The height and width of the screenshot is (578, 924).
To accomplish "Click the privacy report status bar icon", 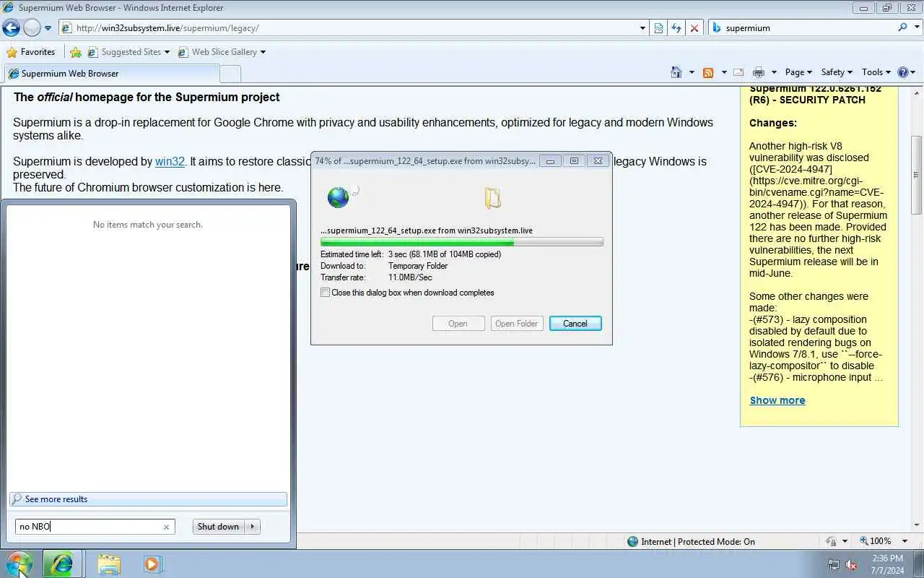I will pos(831,541).
